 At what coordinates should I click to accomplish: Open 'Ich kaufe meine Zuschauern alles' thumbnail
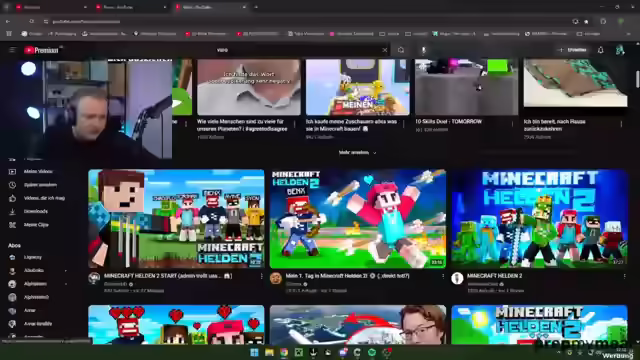358,87
